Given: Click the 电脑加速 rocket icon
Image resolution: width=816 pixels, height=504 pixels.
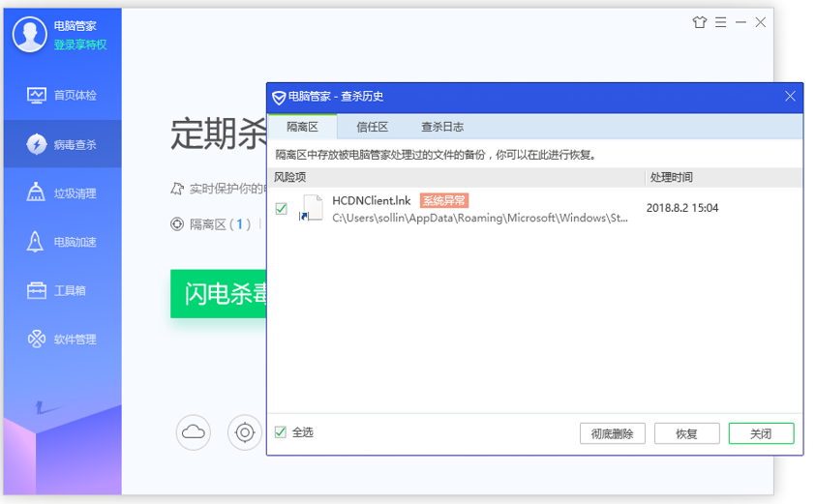Looking at the screenshot, I should [x=37, y=242].
